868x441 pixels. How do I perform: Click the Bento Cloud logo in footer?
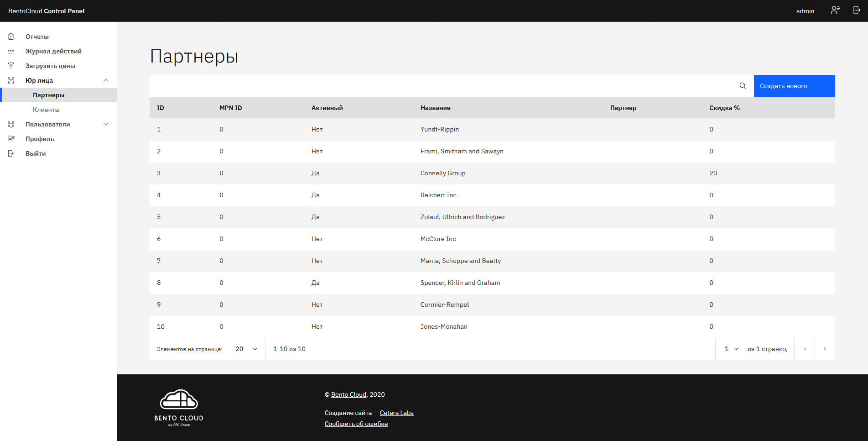pyautogui.click(x=179, y=407)
